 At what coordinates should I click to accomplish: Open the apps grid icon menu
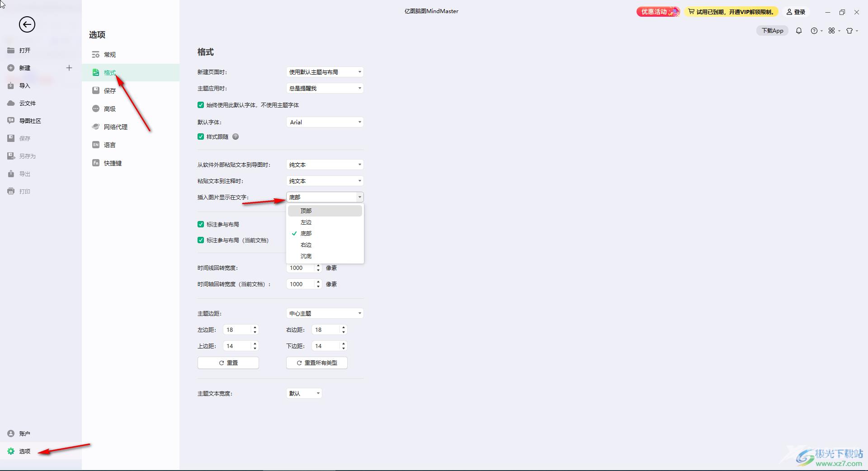834,31
